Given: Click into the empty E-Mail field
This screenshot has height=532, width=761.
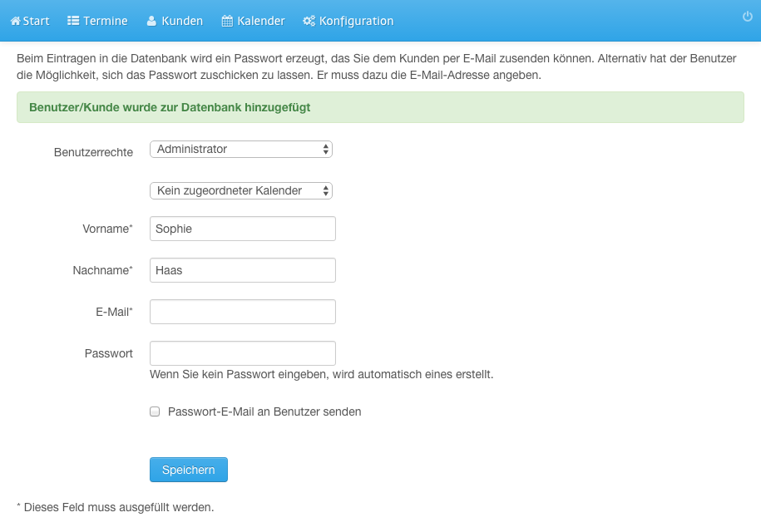Looking at the screenshot, I should [243, 312].
